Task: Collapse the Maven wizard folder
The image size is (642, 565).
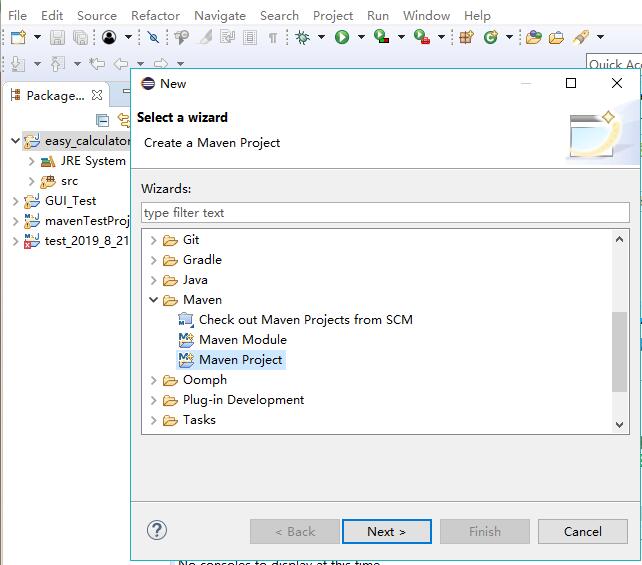Action: coord(154,300)
